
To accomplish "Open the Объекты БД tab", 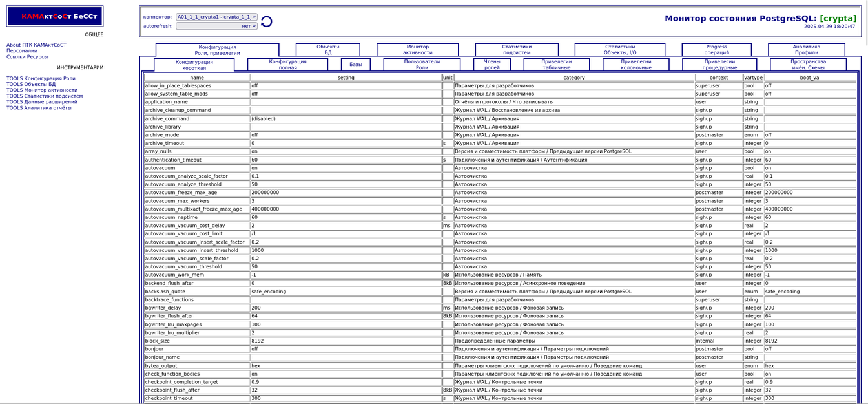I will pos(328,50).
